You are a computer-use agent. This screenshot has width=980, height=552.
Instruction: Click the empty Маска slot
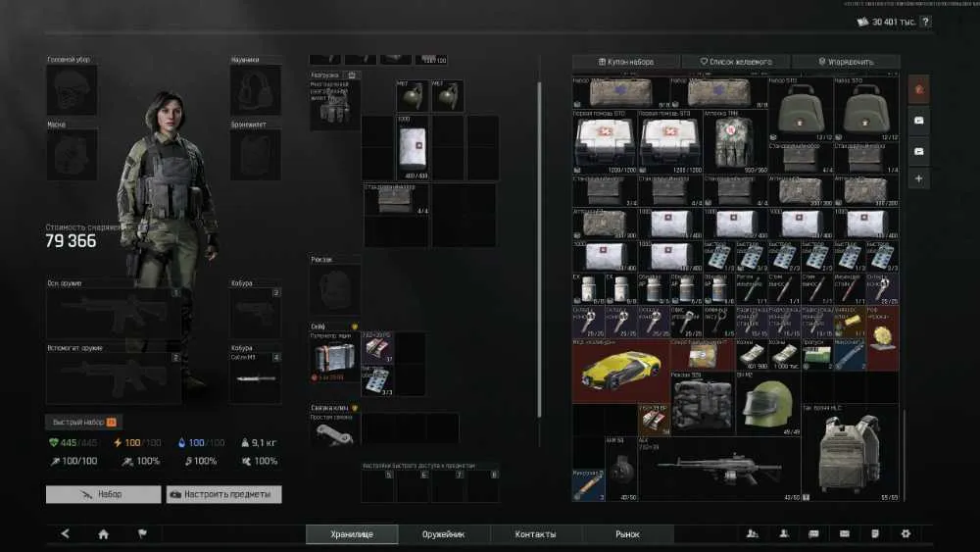(x=72, y=155)
